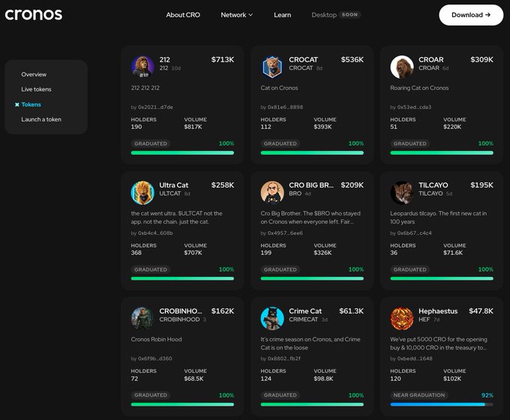Click the NEAR GRADUATION badge on Hephaestus

coord(419,395)
